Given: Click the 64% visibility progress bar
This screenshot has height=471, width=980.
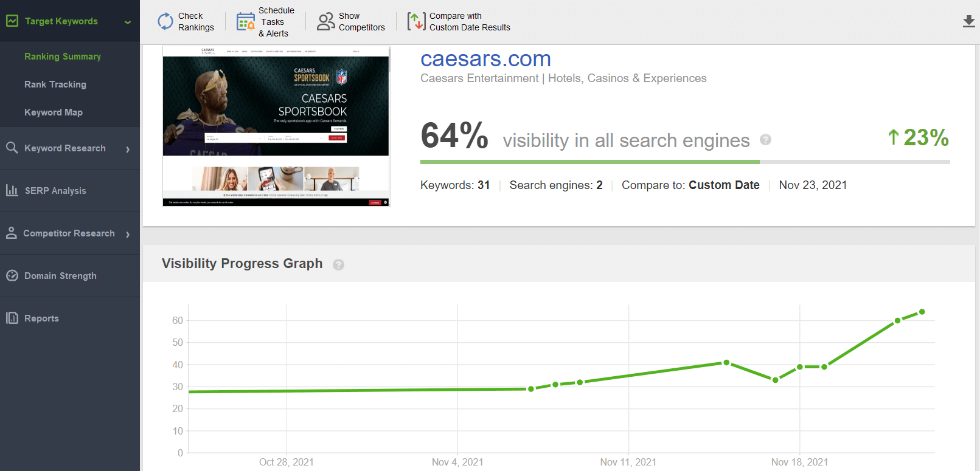Looking at the screenshot, I should (x=685, y=162).
